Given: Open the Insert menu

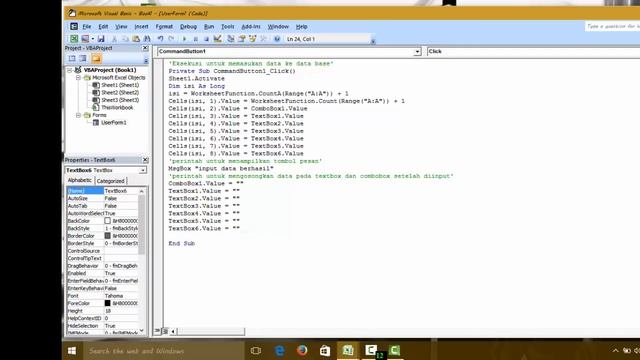Looking at the screenshot, I should pos(141,27).
